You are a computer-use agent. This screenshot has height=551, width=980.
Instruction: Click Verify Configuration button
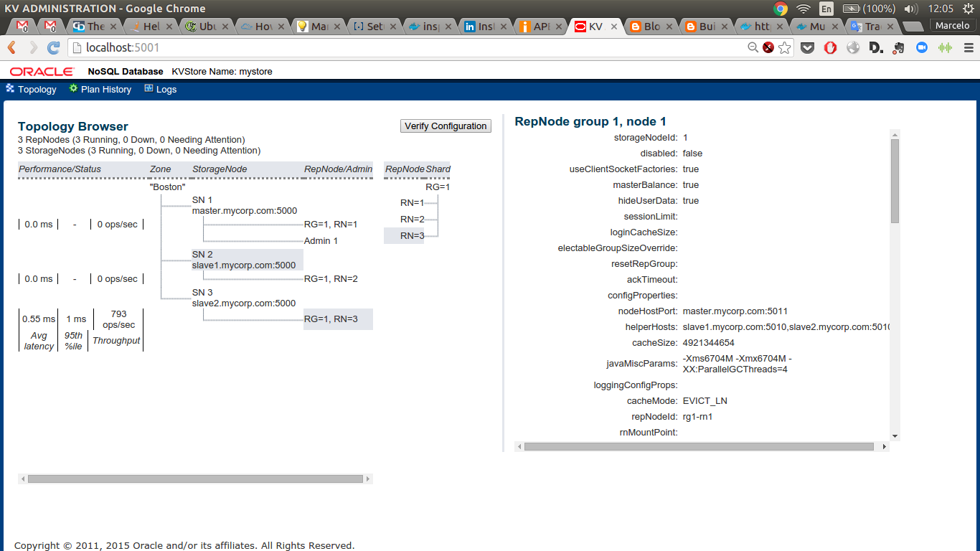446,126
